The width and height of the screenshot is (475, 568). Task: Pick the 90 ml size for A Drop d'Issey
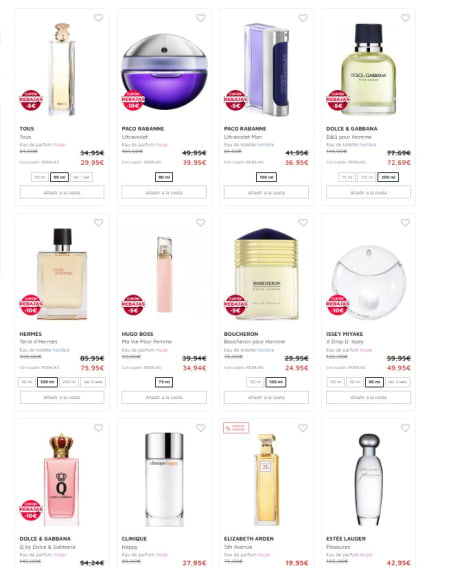[374, 382]
